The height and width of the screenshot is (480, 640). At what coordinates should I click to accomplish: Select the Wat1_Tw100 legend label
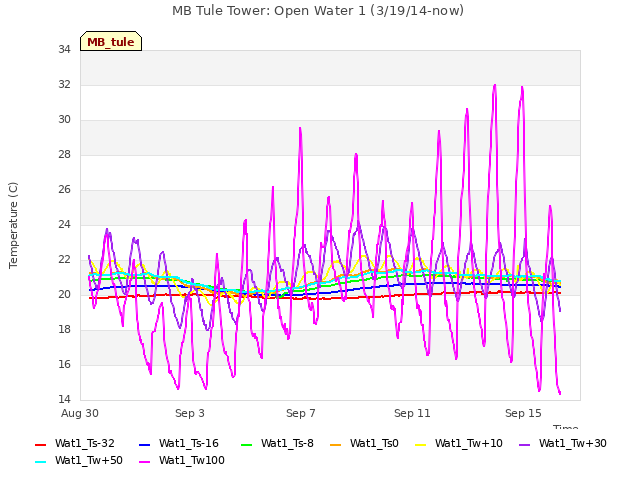click(x=191, y=460)
